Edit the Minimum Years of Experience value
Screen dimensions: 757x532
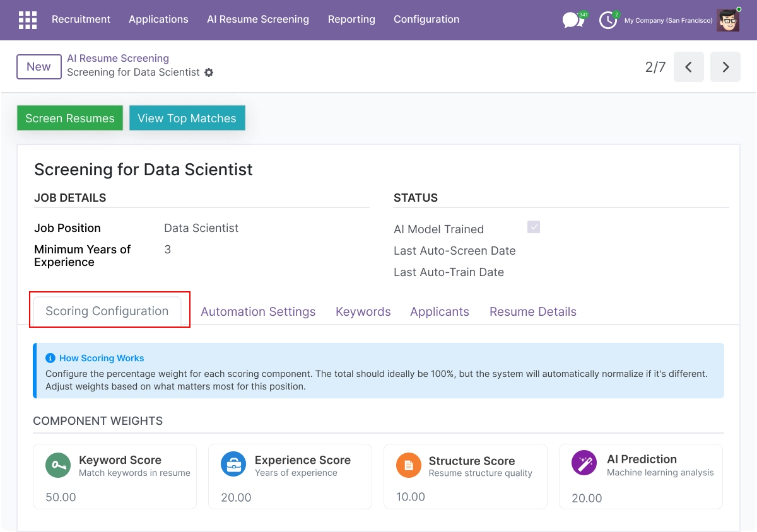click(x=168, y=250)
